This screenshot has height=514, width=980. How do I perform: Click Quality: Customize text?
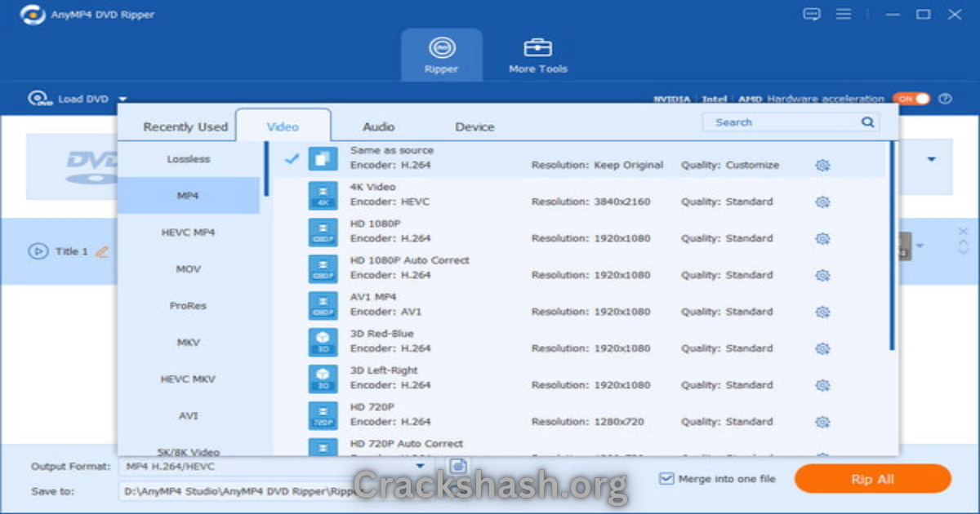730,165
